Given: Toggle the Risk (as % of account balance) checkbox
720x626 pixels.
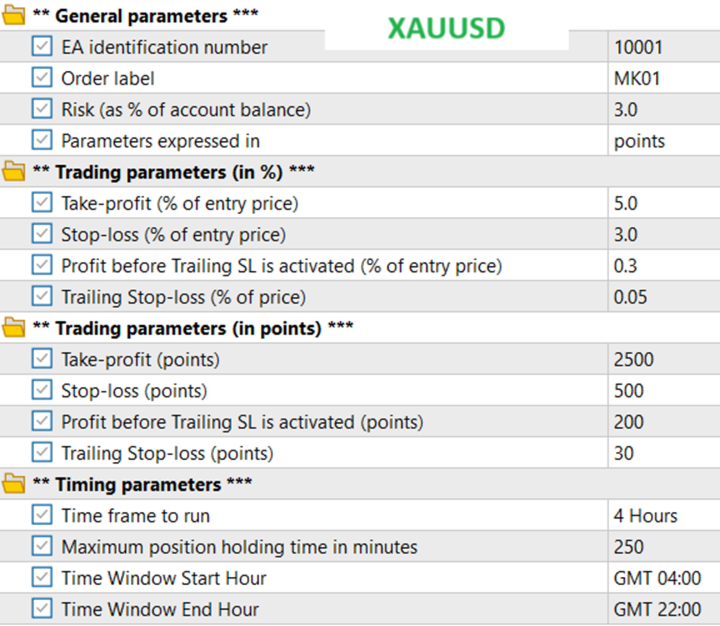Looking at the screenshot, I should pyautogui.click(x=42, y=109).
